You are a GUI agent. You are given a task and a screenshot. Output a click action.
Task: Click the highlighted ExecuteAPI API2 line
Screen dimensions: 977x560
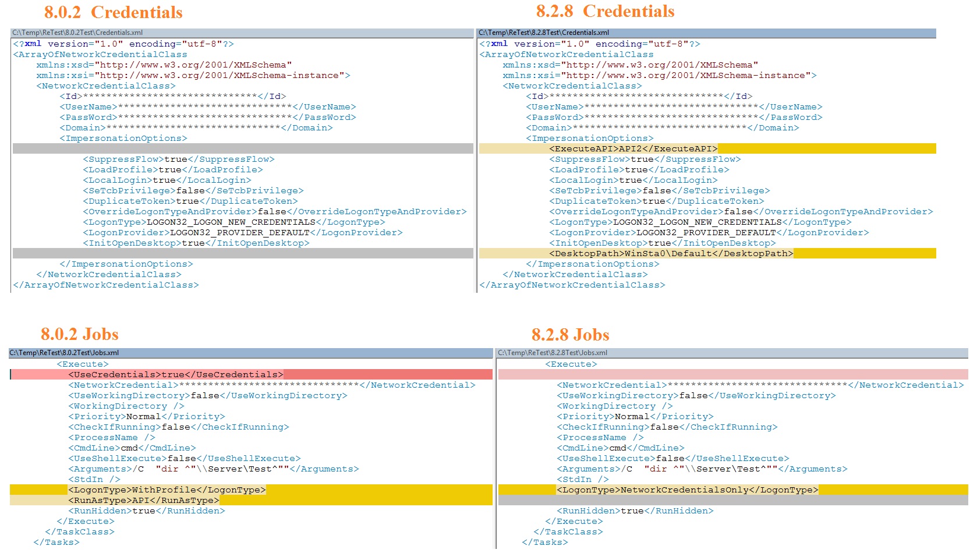pyautogui.click(x=633, y=149)
